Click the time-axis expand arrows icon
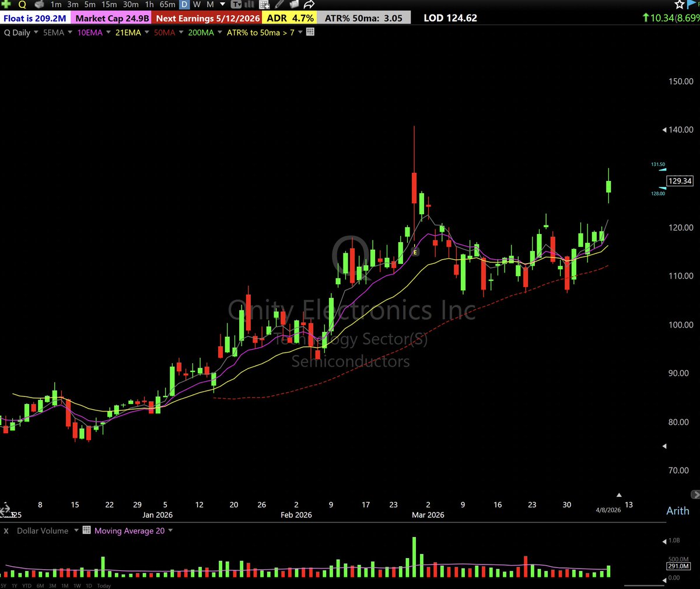This screenshot has width=700, height=589. pyautogui.click(x=4, y=510)
